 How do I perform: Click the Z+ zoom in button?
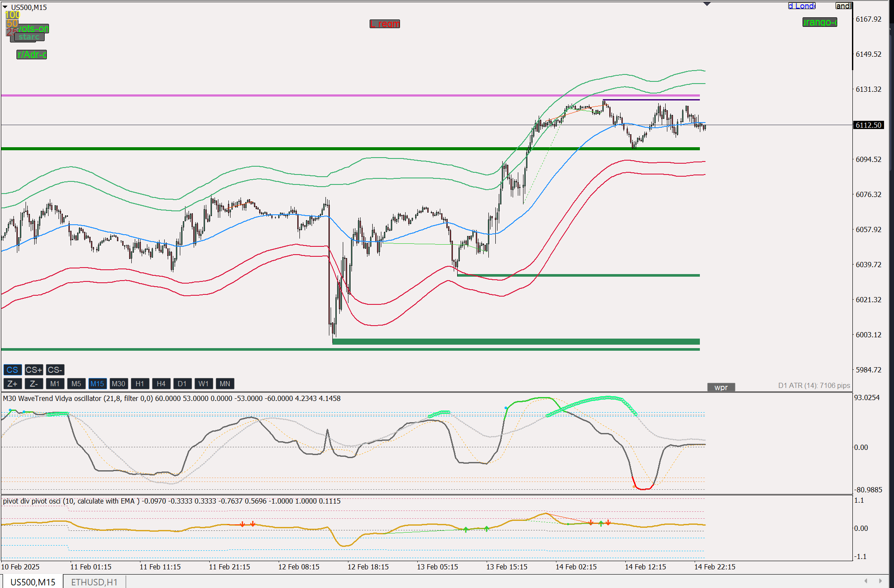(12, 384)
